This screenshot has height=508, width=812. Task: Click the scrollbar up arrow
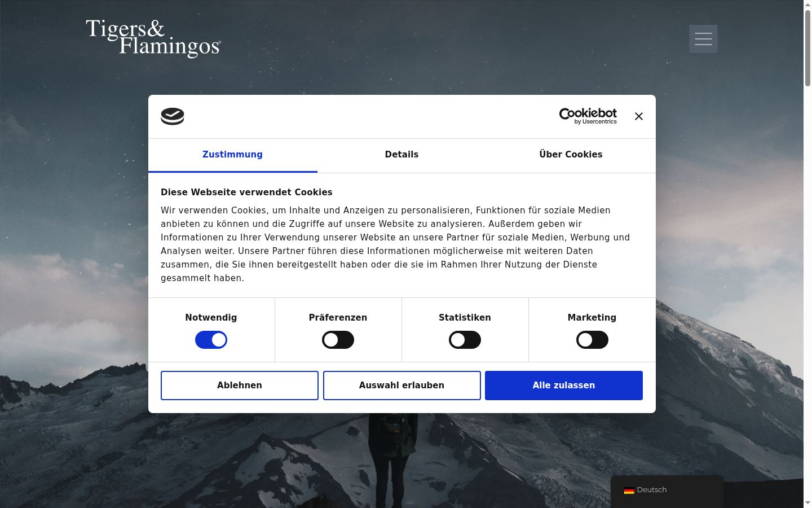[807, 5]
